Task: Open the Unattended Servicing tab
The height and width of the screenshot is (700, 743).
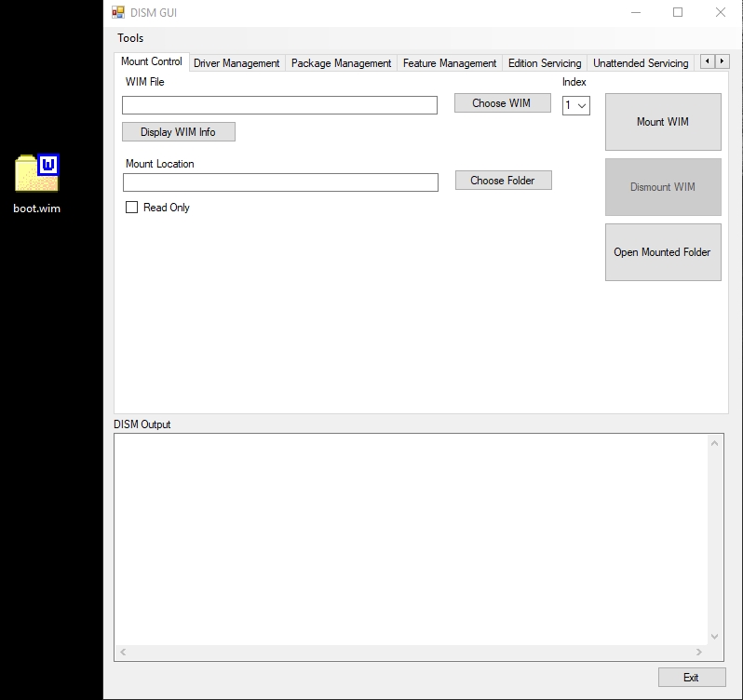Action: click(641, 63)
